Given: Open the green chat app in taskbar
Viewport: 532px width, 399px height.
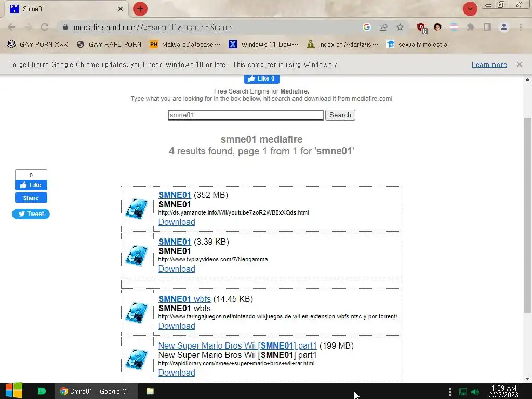Looking at the screenshot, I should coord(42,391).
